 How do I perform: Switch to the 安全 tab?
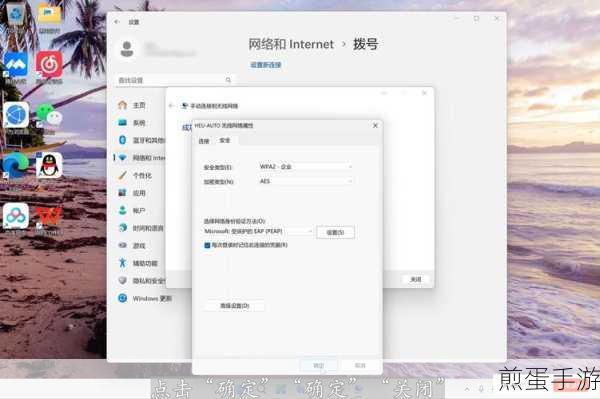(x=225, y=140)
